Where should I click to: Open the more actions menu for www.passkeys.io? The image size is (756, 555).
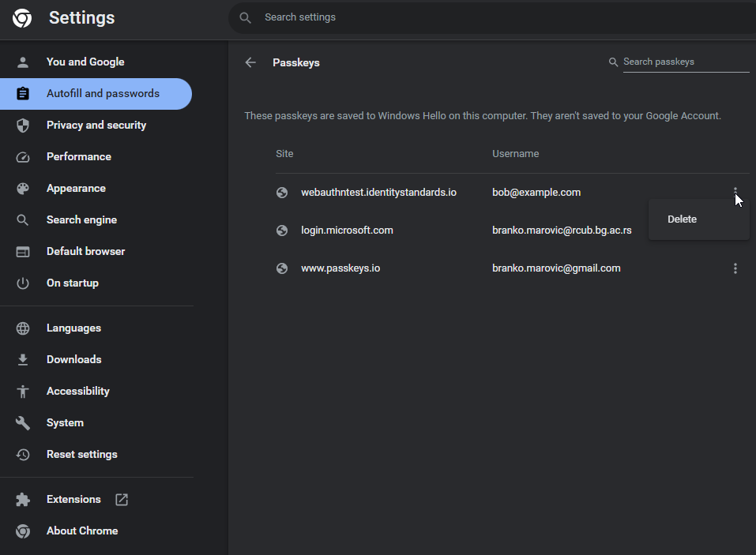point(735,268)
